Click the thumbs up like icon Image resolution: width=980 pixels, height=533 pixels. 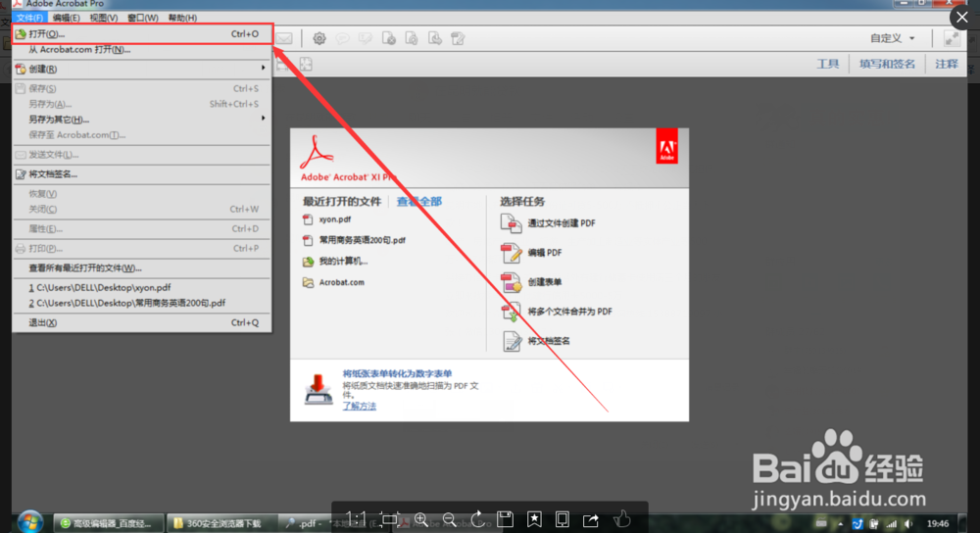tap(622, 519)
